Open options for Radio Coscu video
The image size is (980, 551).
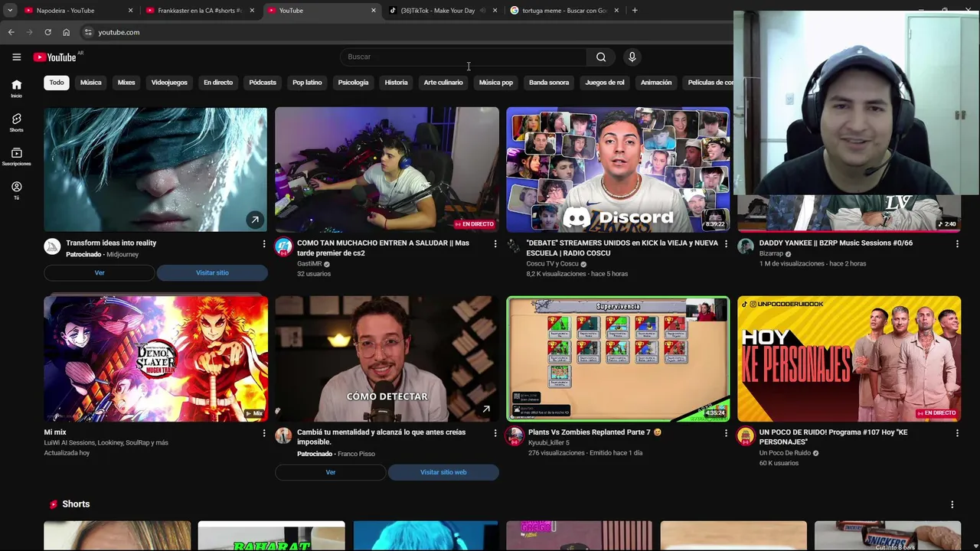click(727, 244)
